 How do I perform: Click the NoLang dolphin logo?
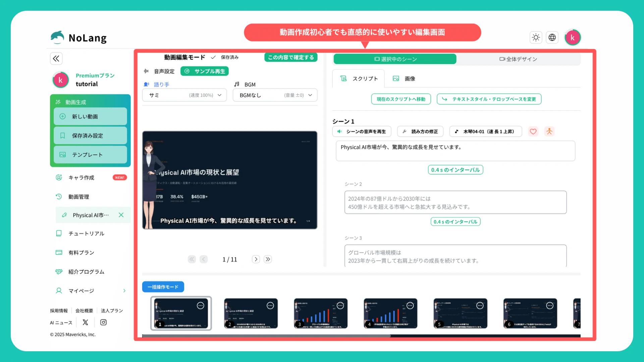pyautogui.click(x=57, y=38)
